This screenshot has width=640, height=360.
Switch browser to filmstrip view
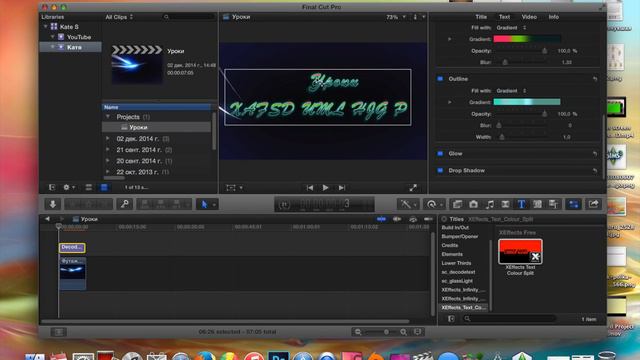(89, 187)
